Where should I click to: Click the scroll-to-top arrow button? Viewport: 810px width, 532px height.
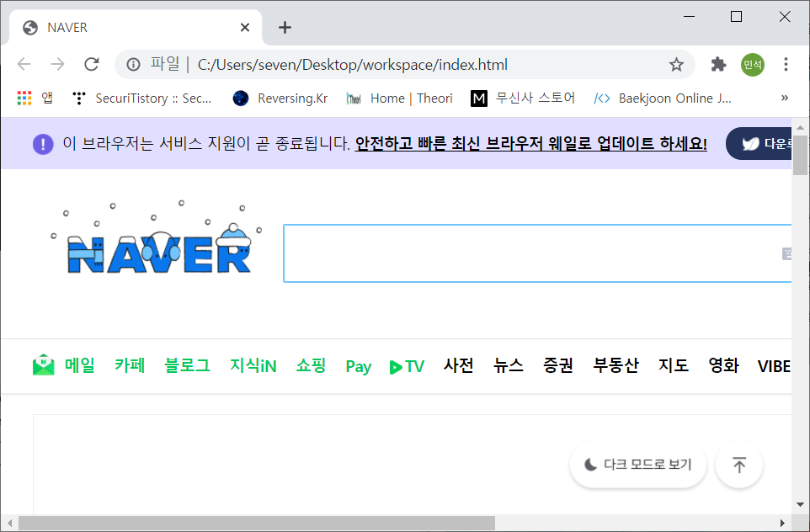pyautogui.click(x=739, y=465)
